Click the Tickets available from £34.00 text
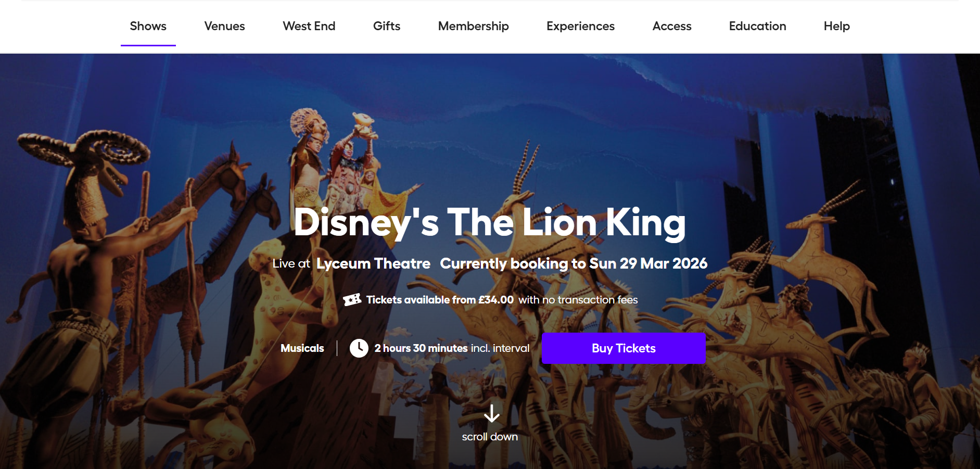Screen dimensions: 980x469 [x=440, y=300]
